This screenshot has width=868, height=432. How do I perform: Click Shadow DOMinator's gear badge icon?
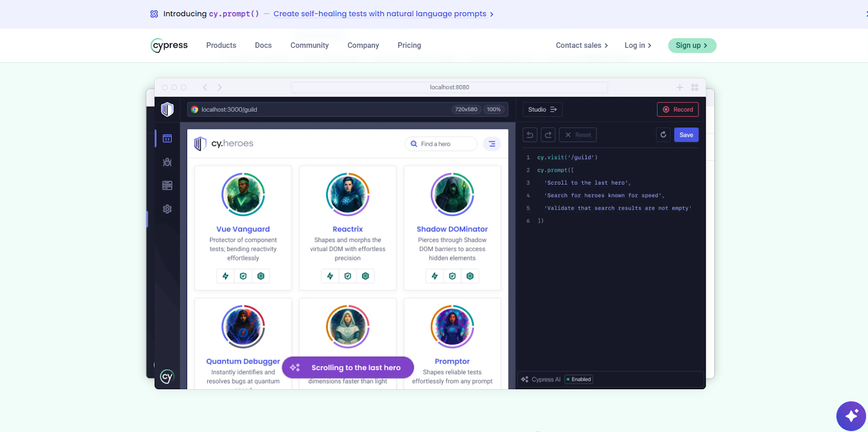(470, 276)
